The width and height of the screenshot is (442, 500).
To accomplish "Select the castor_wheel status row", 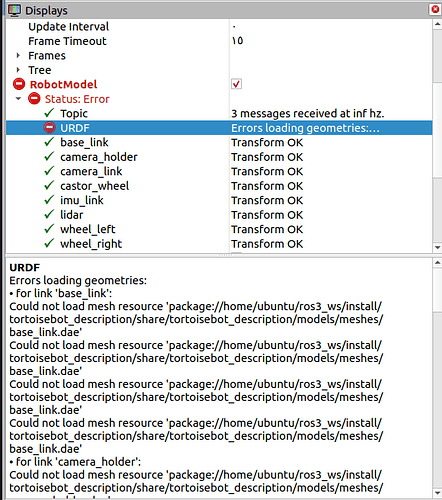I will tap(219, 186).
